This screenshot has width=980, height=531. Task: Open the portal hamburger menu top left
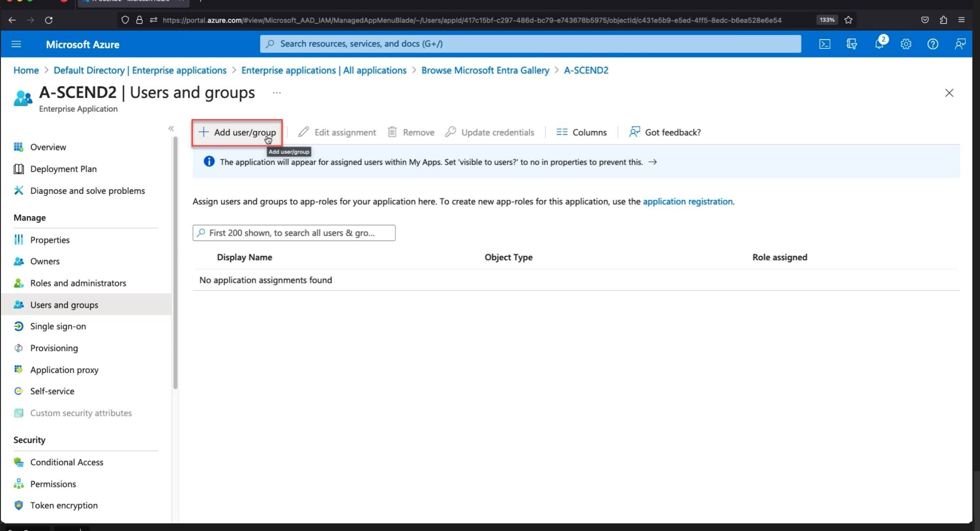click(x=16, y=44)
